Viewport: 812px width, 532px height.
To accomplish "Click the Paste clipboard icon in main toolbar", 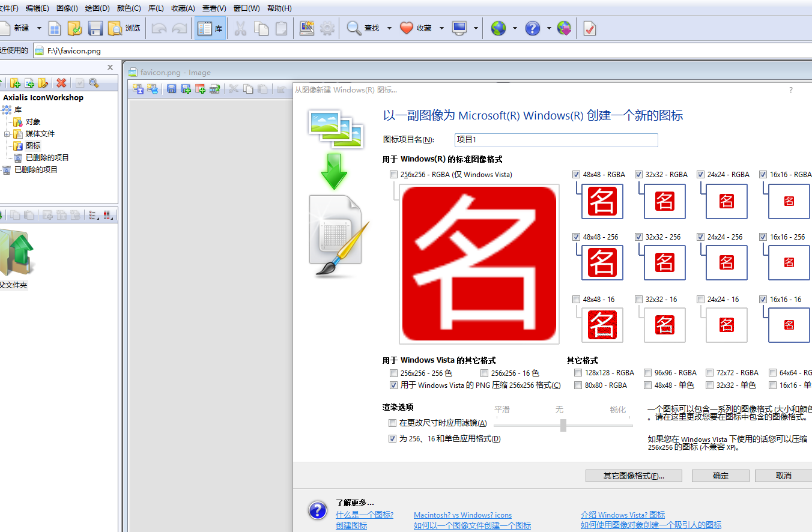I will [x=281, y=28].
